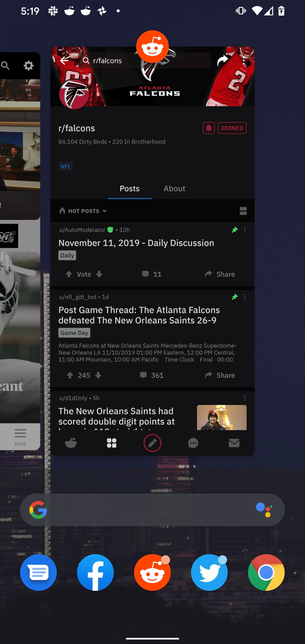Create a new post with pencil button

(152, 443)
